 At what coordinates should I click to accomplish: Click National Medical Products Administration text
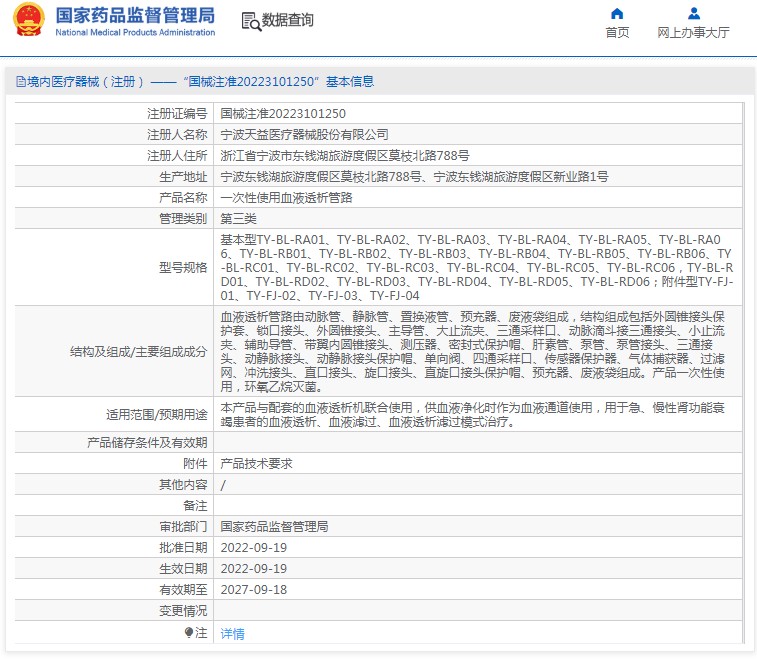(135, 32)
